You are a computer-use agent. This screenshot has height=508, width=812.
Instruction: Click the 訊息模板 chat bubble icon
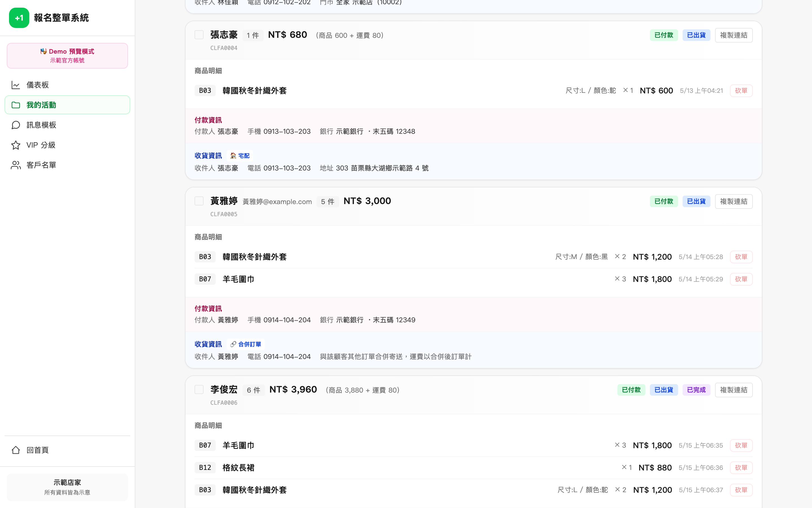16,125
